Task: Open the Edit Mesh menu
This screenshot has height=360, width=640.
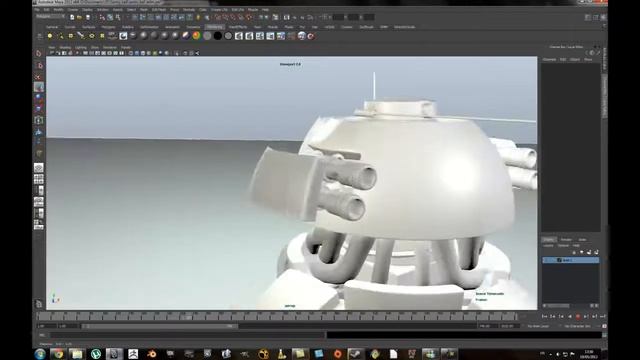Action: (x=159, y=9)
